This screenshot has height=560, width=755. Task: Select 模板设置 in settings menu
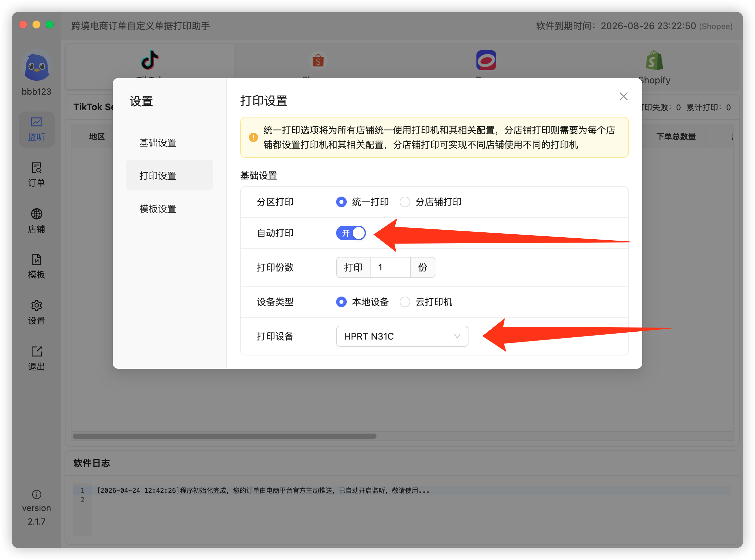169,209
